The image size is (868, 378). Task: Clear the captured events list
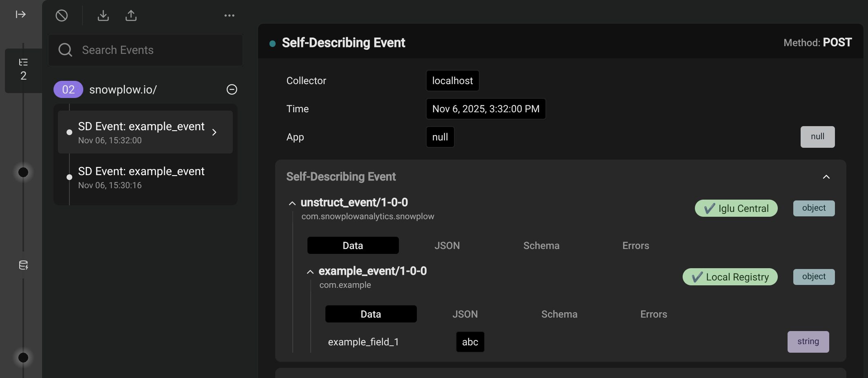[x=62, y=16]
